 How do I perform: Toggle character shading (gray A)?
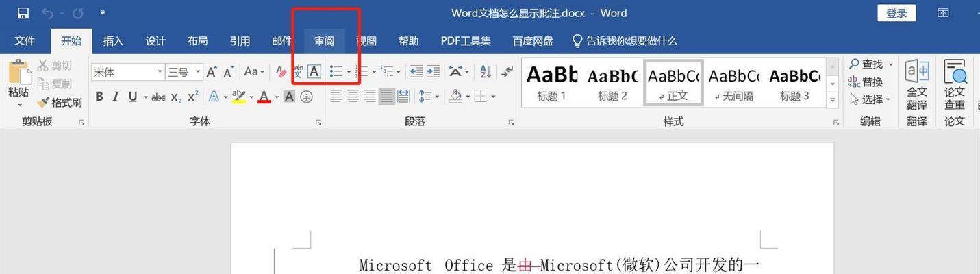pyautogui.click(x=289, y=97)
